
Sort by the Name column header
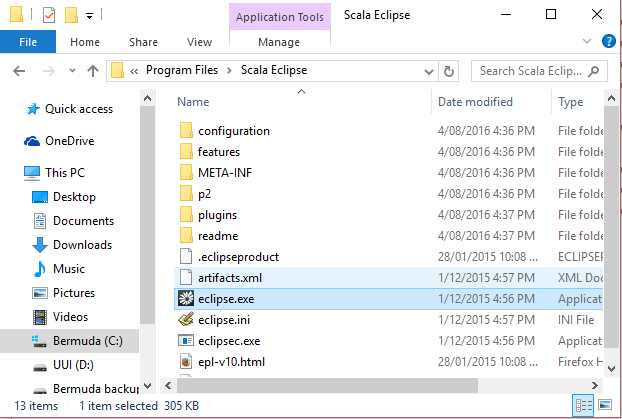click(x=193, y=102)
